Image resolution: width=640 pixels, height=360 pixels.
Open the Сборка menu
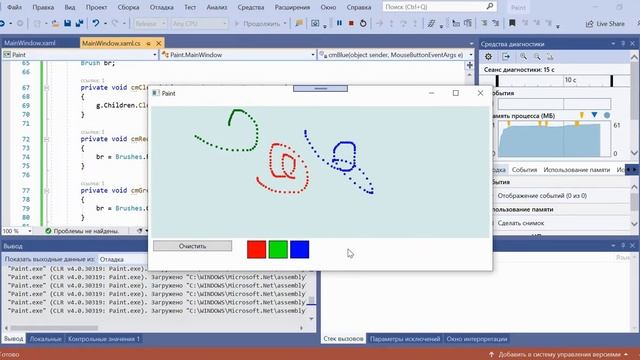[x=128, y=7]
